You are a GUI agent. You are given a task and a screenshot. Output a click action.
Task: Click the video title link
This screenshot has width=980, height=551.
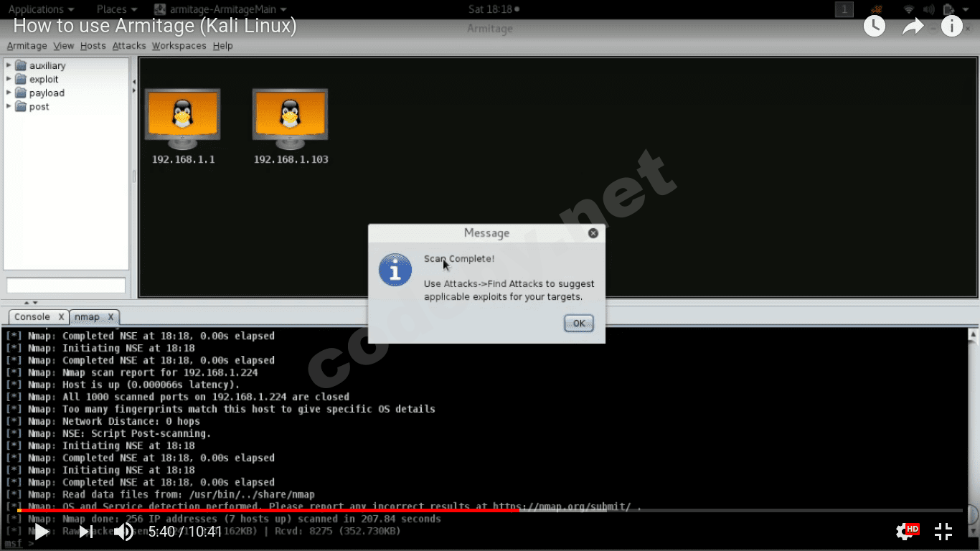pos(155,26)
